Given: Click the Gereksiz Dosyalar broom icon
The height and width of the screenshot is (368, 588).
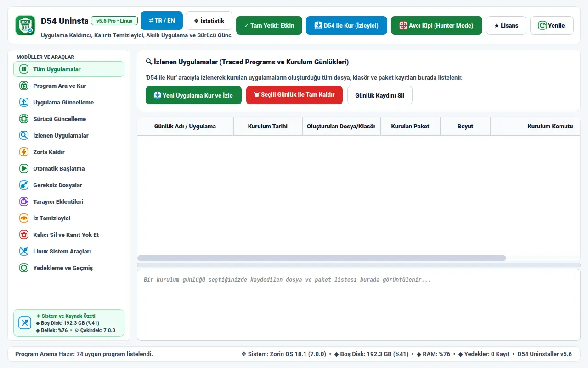Looking at the screenshot, I should click(24, 185).
